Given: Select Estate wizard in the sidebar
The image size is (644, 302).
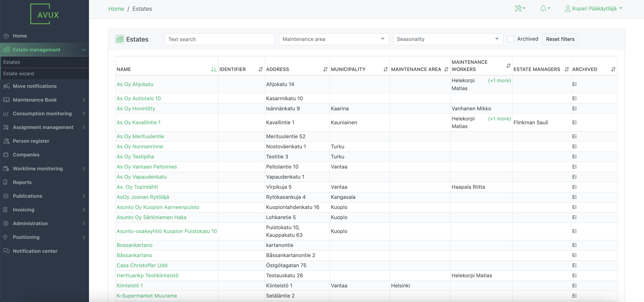Looking at the screenshot, I should 19,73.
